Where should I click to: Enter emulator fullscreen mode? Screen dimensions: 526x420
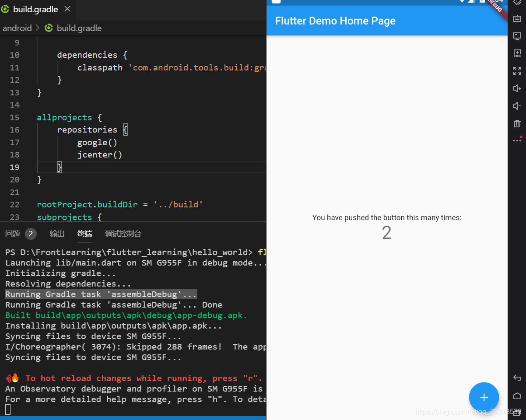coord(517,71)
